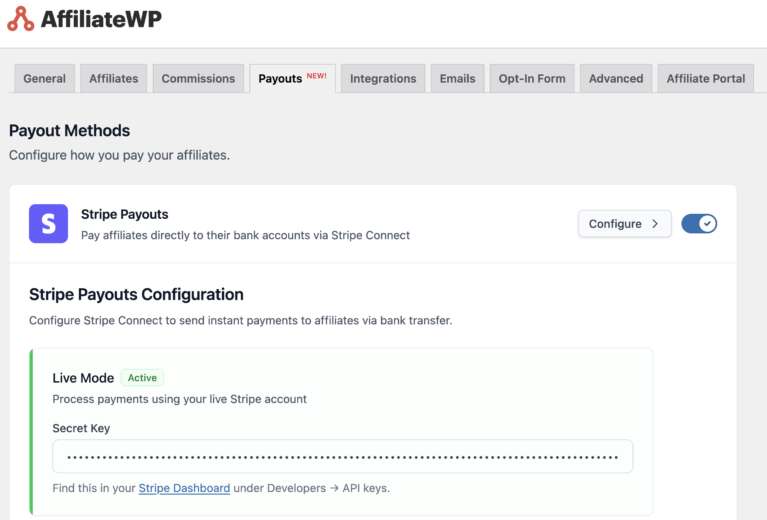The width and height of the screenshot is (767, 520).
Task: Click the Live Mode heading
Action: [x=83, y=378]
